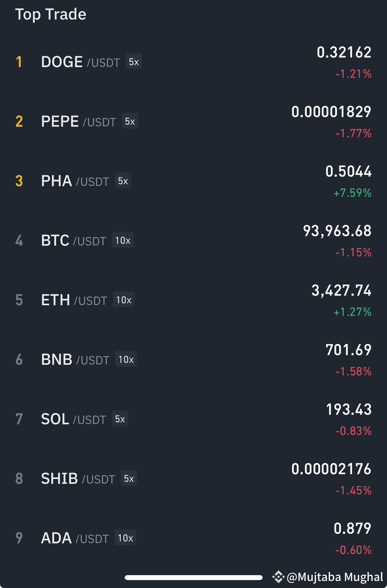The image size is (387, 588).
Task: Tap the 5x badge next to SHIB
Action: [129, 478]
